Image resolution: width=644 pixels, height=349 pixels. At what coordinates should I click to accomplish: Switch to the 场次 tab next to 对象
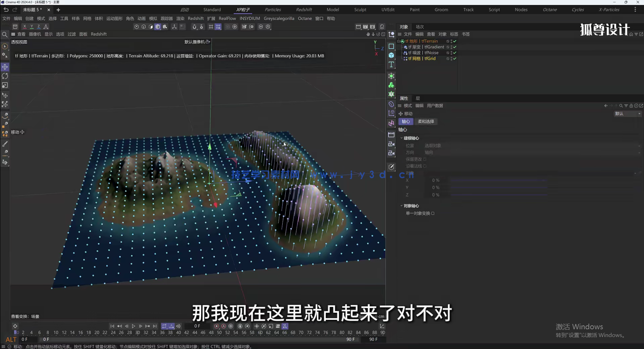coord(420,26)
